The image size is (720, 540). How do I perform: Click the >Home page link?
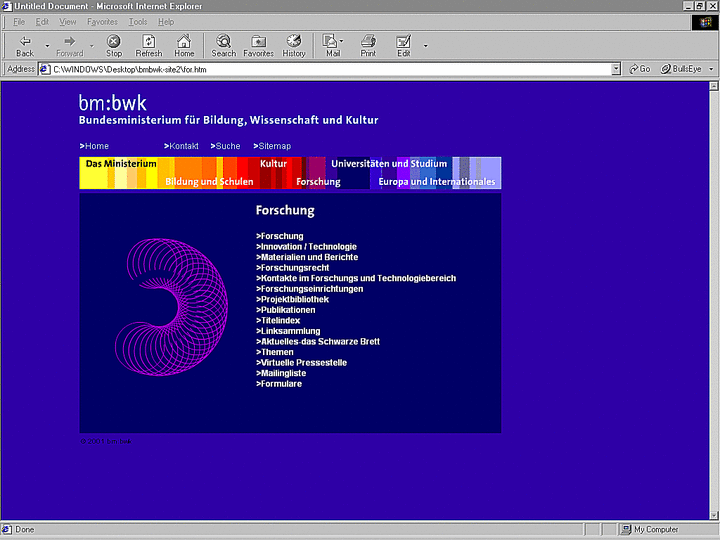point(94,146)
